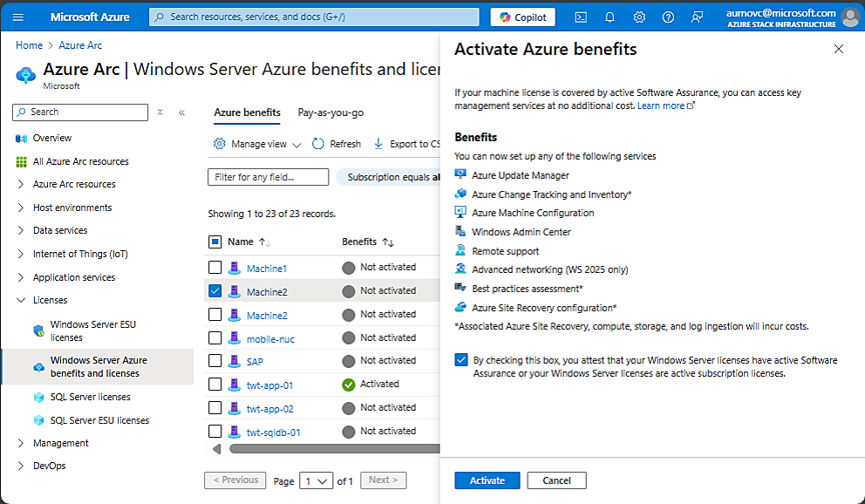Screen dimensions: 865x504
Task: Open SQL Server licenses
Action: click(x=90, y=397)
